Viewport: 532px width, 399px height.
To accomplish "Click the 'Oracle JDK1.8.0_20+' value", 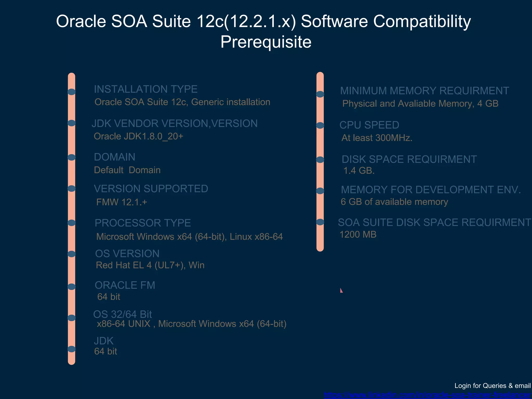I will (138, 136).
